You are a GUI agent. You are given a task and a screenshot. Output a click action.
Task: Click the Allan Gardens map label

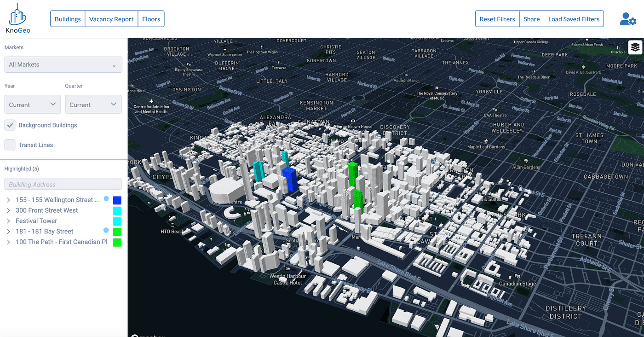pos(526,167)
